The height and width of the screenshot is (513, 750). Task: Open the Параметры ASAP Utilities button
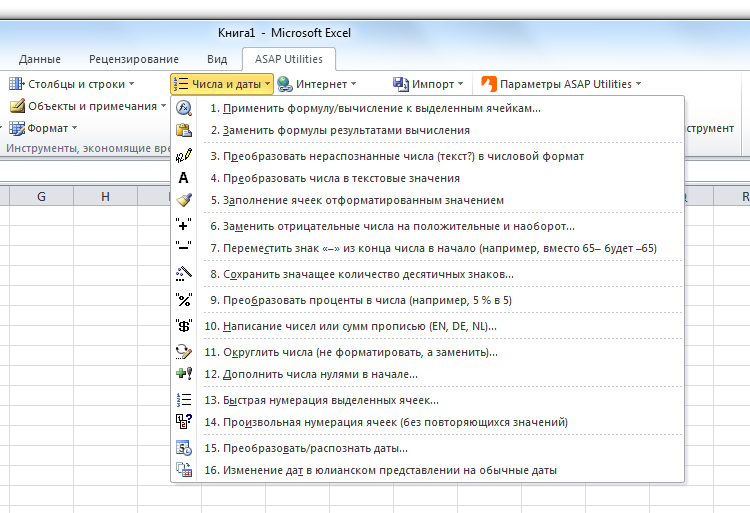click(x=562, y=84)
